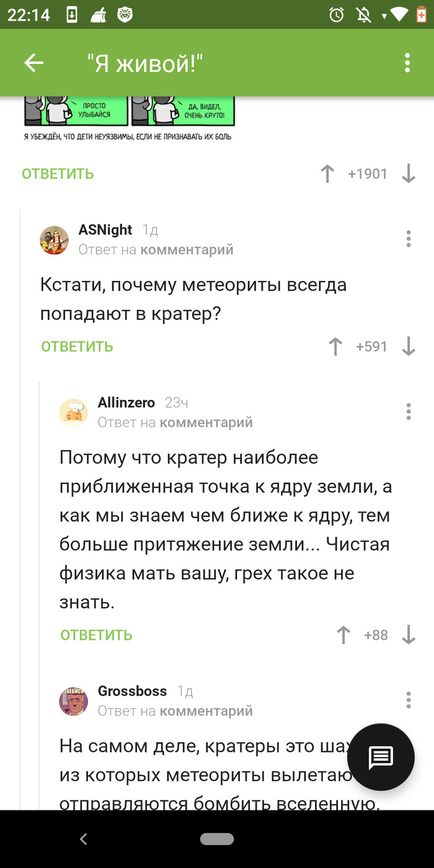This screenshot has width=434, height=868.
Task: Open options menu for Allinzero's comment
Action: [408, 412]
